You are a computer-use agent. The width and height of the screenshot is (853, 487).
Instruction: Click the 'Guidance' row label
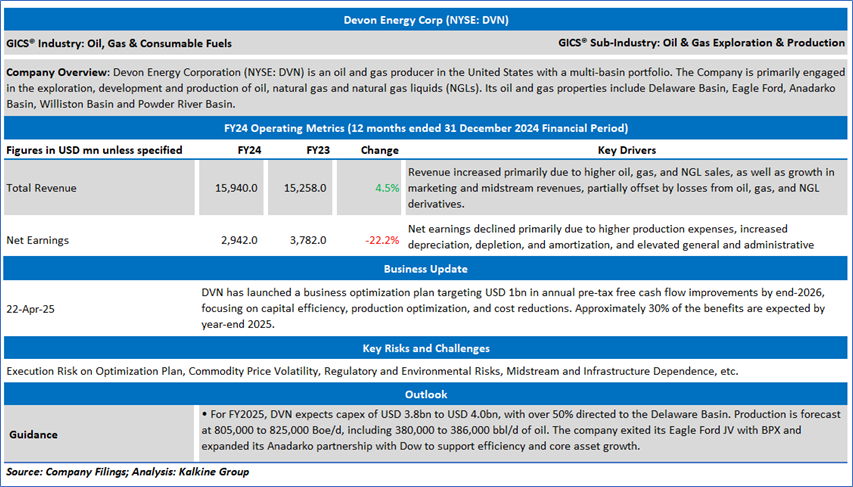coord(33,435)
